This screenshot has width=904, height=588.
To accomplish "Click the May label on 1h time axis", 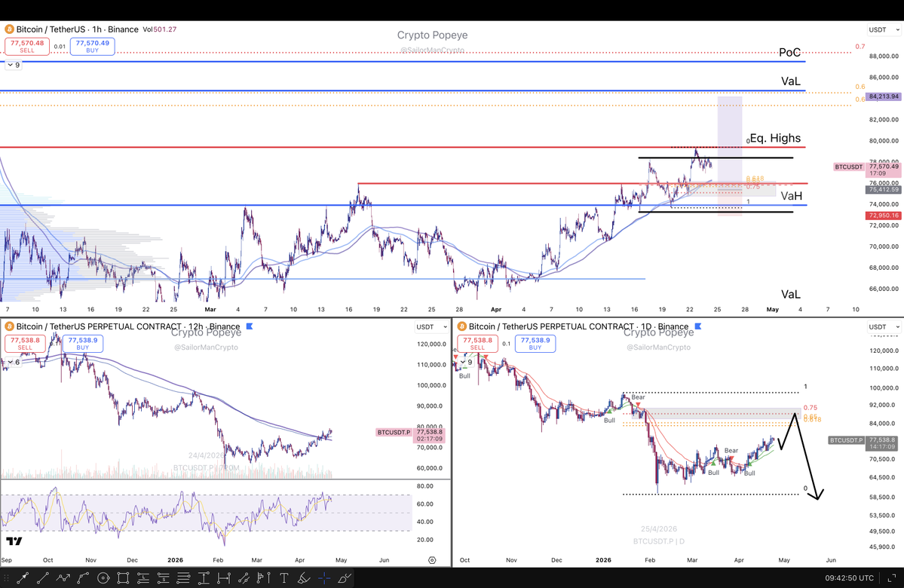I will (773, 310).
